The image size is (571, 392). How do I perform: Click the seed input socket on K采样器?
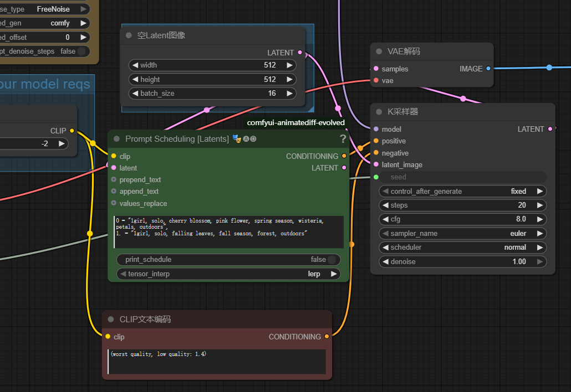tap(376, 177)
